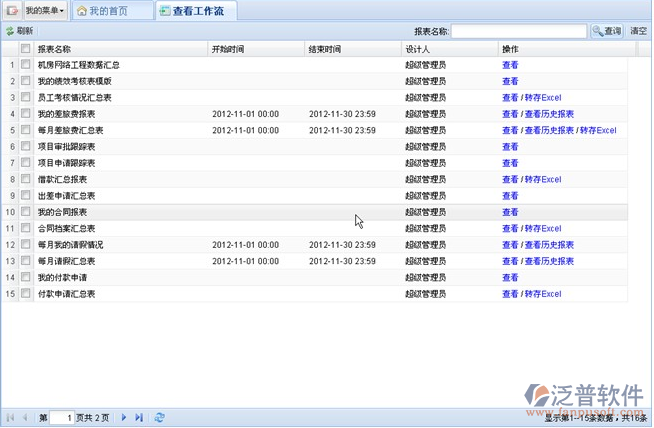Switch to the 我的首页 tab
Screen dimensions: 654x428
pyautogui.click(x=108, y=11)
